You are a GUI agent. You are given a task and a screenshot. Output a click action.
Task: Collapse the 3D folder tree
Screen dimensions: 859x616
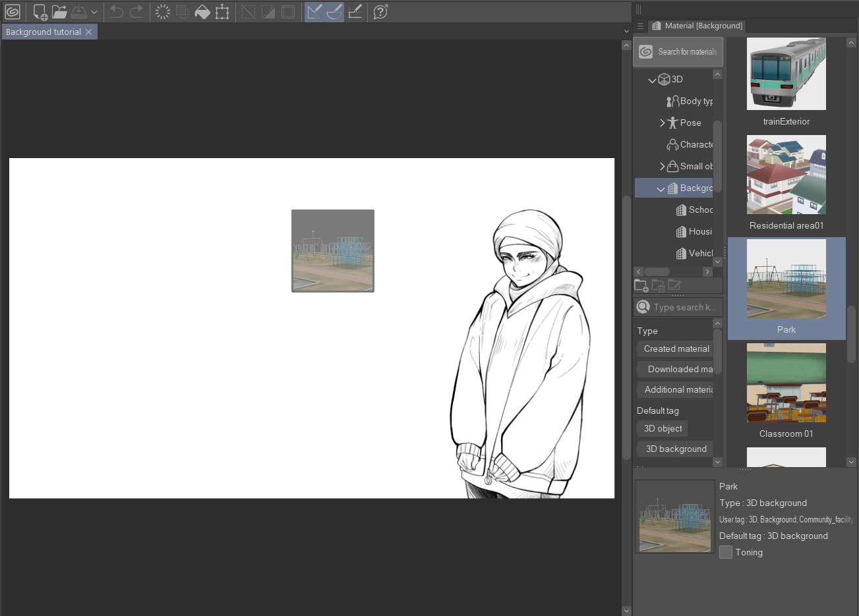(652, 80)
